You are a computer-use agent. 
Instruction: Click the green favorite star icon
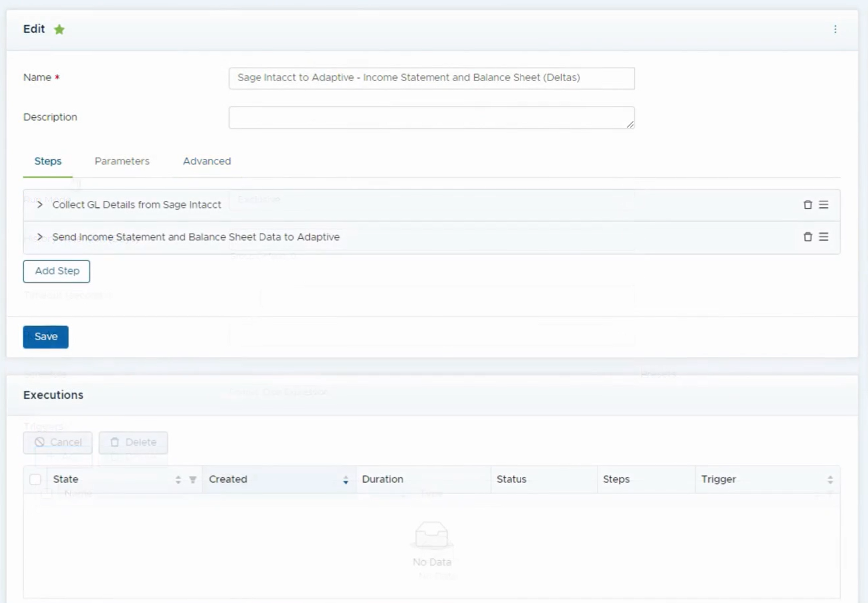point(59,30)
